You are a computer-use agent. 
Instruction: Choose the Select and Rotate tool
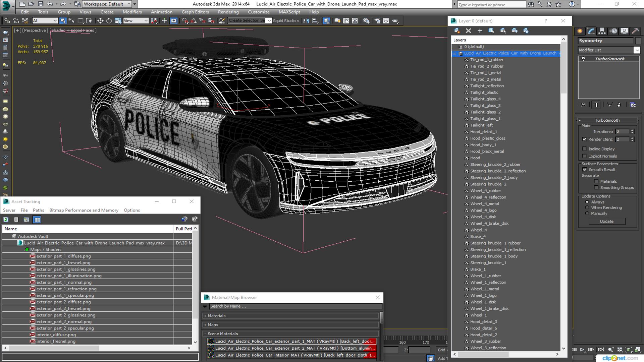click(x=109, y=21)
